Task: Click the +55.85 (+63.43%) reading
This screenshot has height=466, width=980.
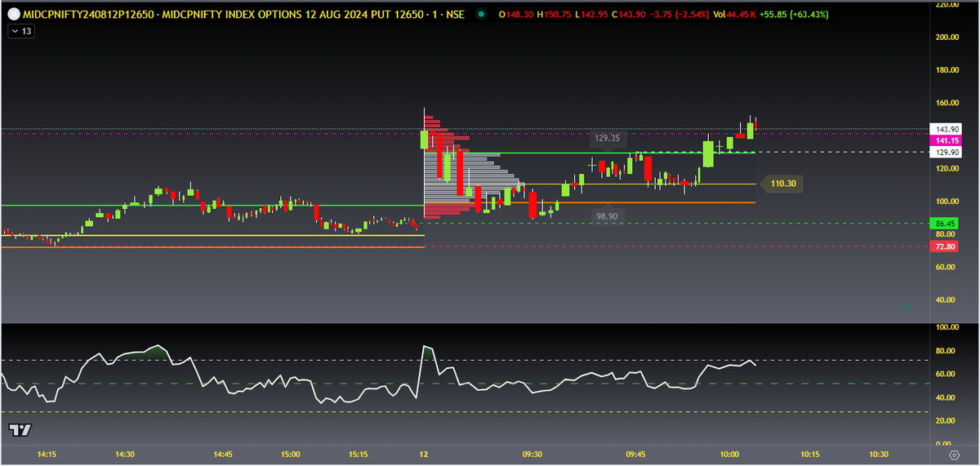Action: click(x=793, y=14)
